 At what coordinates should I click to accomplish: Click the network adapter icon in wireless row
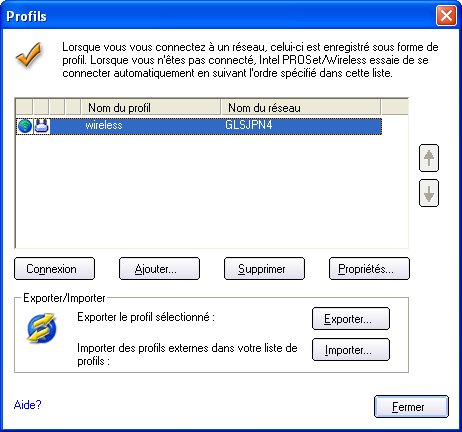coord(42,126)
